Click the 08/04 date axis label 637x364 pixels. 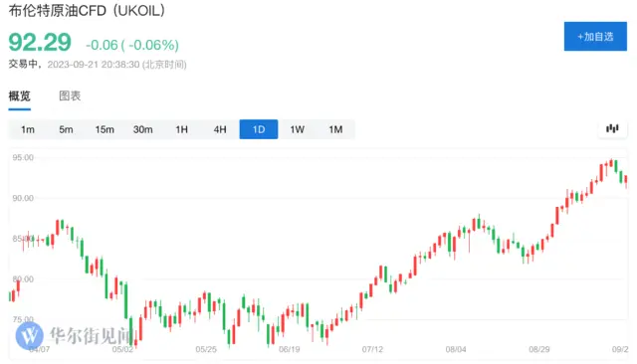tap(456, 349)
